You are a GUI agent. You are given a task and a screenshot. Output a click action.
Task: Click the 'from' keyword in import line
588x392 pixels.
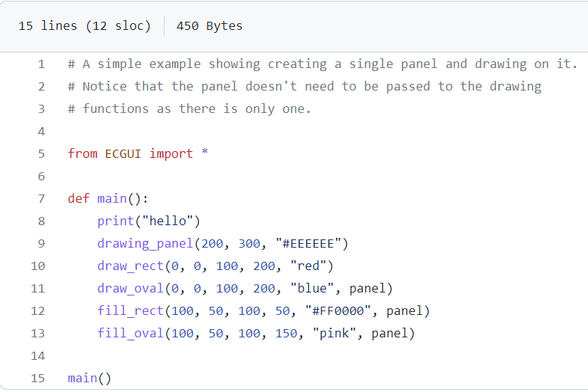pos(82,154)
